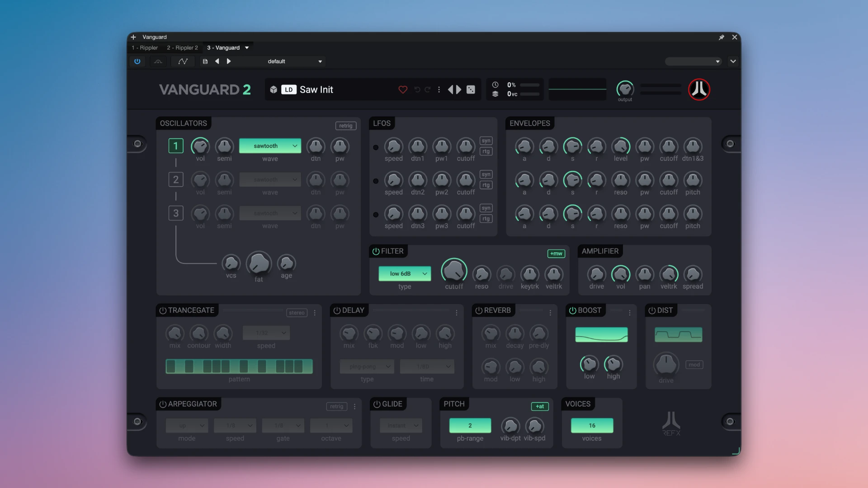
Task: Open the filter type low 6dB dropdown
Action: tap(405, 274)
